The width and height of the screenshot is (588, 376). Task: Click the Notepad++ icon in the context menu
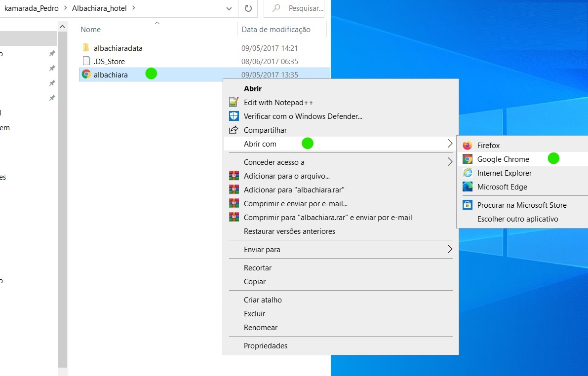click(x=234, y=103)
